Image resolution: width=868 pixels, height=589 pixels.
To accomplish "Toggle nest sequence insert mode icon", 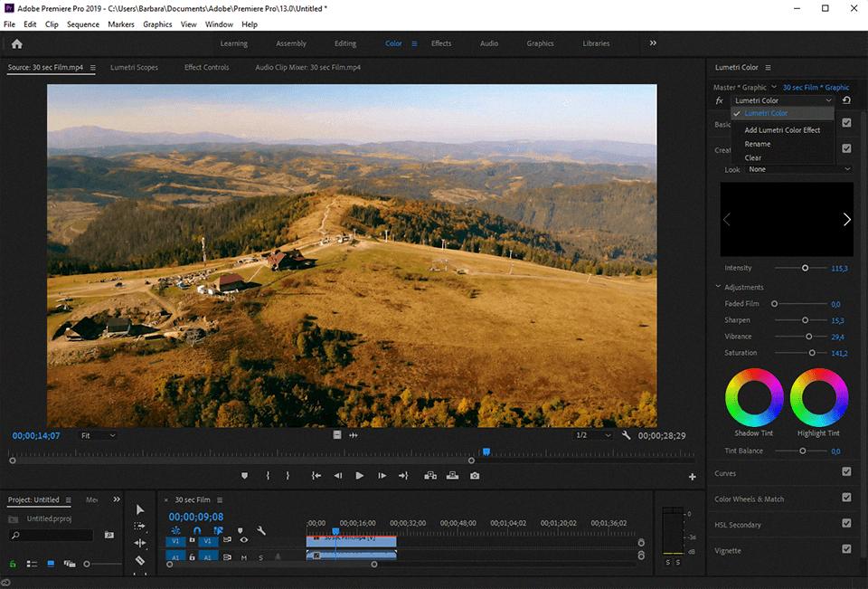I will (x=176, y=530).
